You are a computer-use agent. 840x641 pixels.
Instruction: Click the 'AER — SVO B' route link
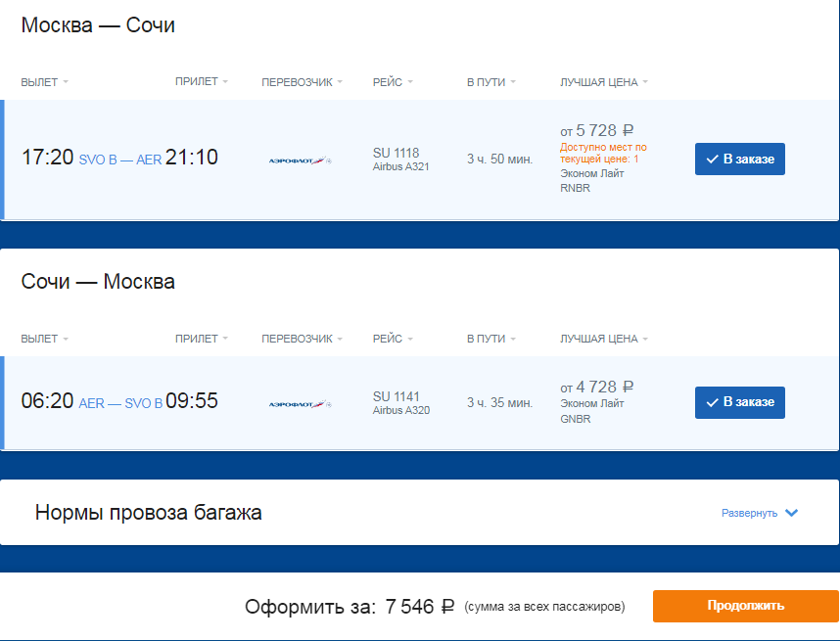pos(119,403)
